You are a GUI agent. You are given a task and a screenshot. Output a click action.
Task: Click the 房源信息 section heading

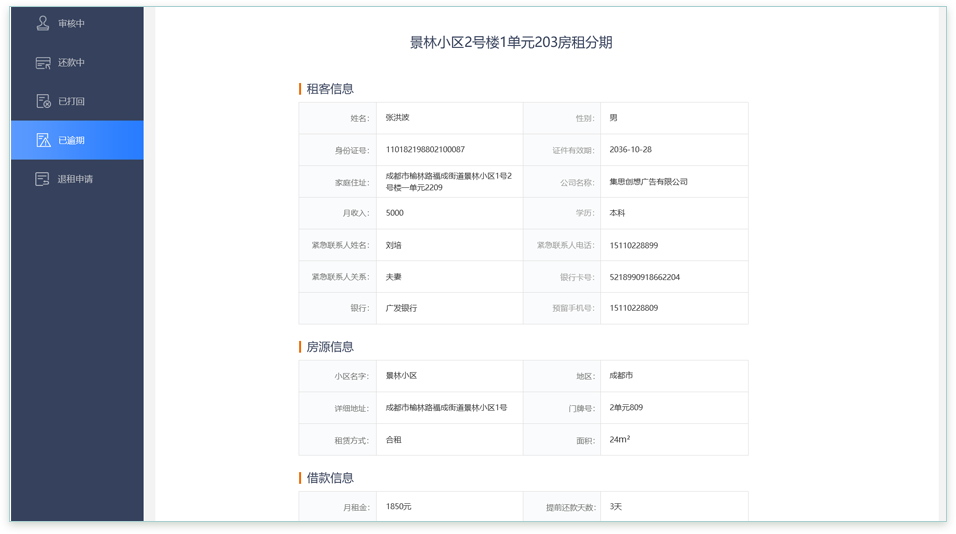pos(329,347)
